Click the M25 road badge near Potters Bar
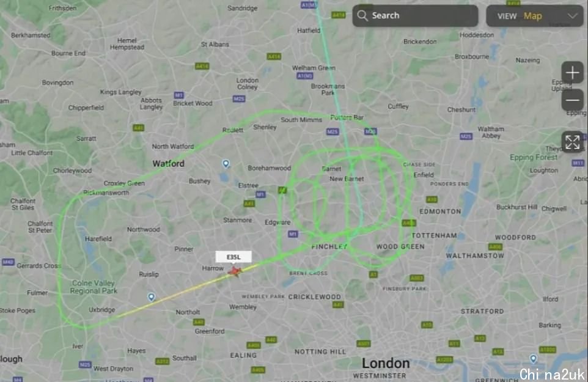 (333, 131)
